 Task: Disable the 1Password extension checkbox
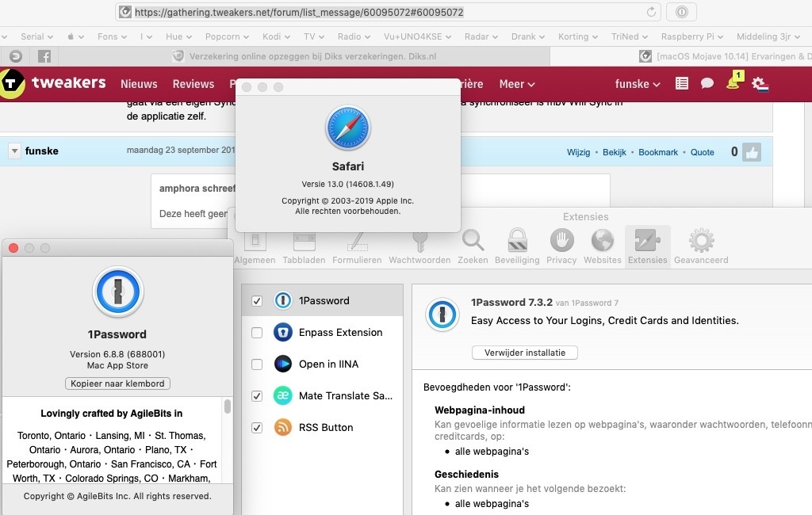[x=257, y=301]
